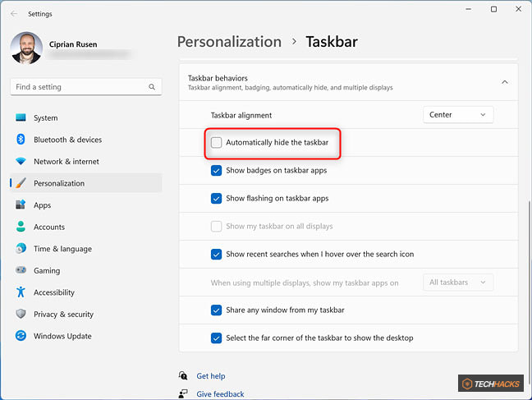
Task: Go to Windows Update settings
Action: tap(86, 336)
